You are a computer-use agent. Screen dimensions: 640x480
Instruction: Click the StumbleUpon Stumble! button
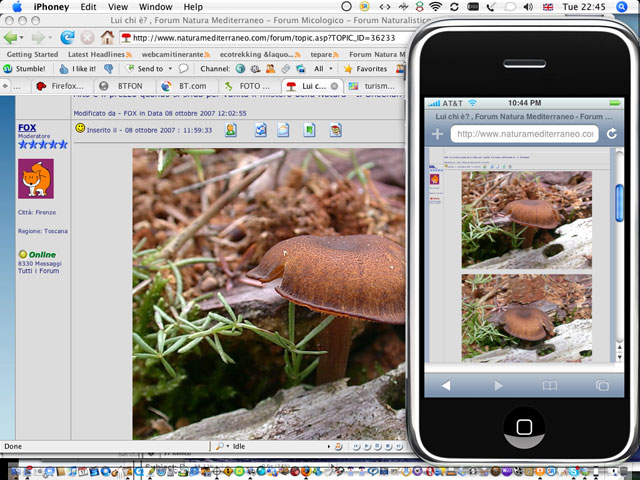pos(27,69)
